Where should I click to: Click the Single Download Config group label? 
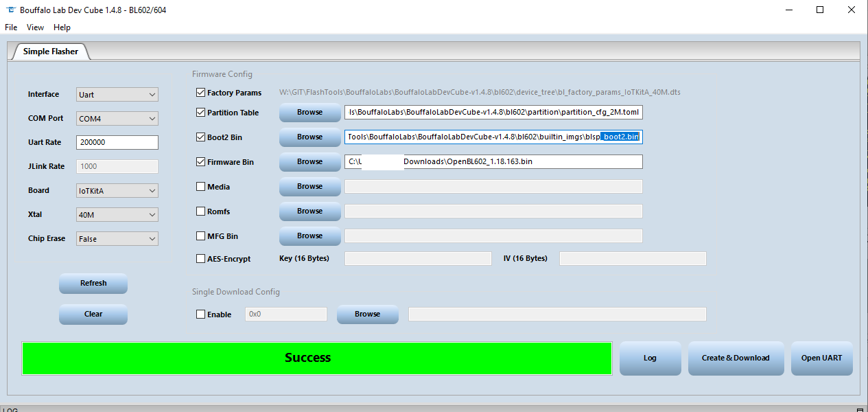coord(236,292)
